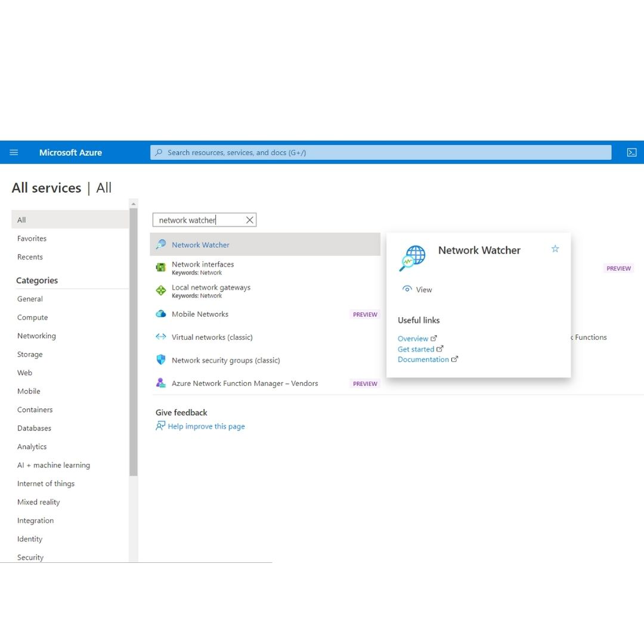
Task: Clear the network watcher filter text
Action: pyautogui.click(x=249, y=219)
